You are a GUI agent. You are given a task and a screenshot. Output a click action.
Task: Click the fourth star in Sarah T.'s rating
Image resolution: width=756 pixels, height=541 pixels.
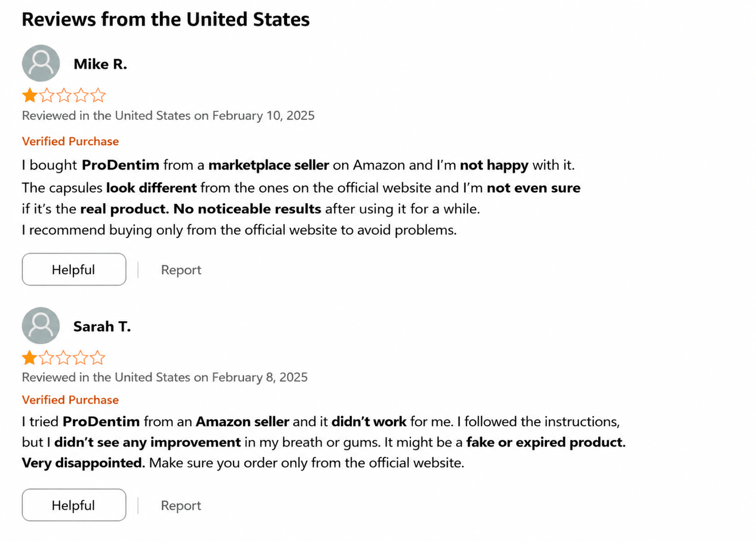tap(81, 357)
